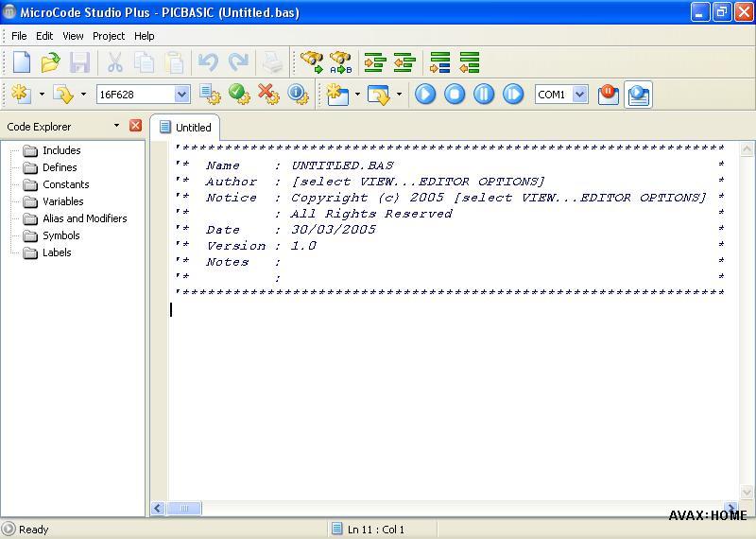This screenshot has width=756, height=539.
Task: Open the Code Explorer dropdown arrow
Action: tap(116, 126)
